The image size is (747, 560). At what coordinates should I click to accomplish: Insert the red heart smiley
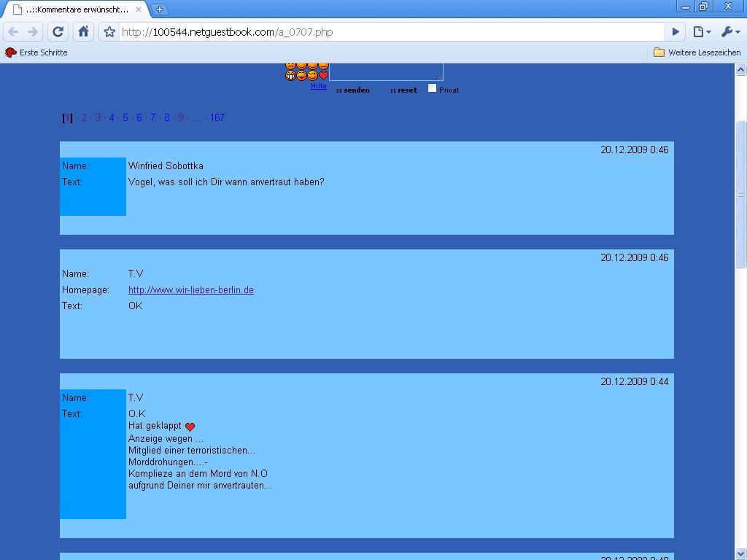click(323, 76)
